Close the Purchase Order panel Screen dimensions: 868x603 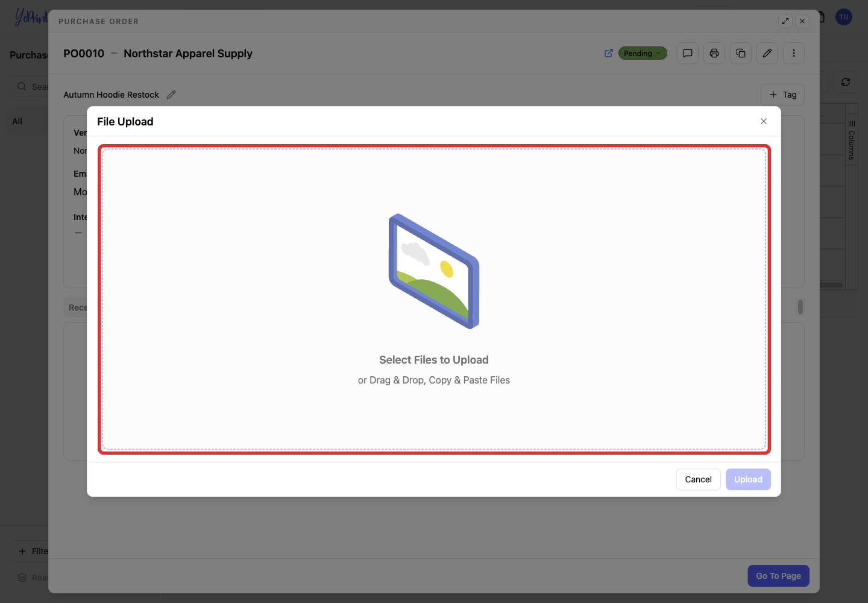[802, 21]
